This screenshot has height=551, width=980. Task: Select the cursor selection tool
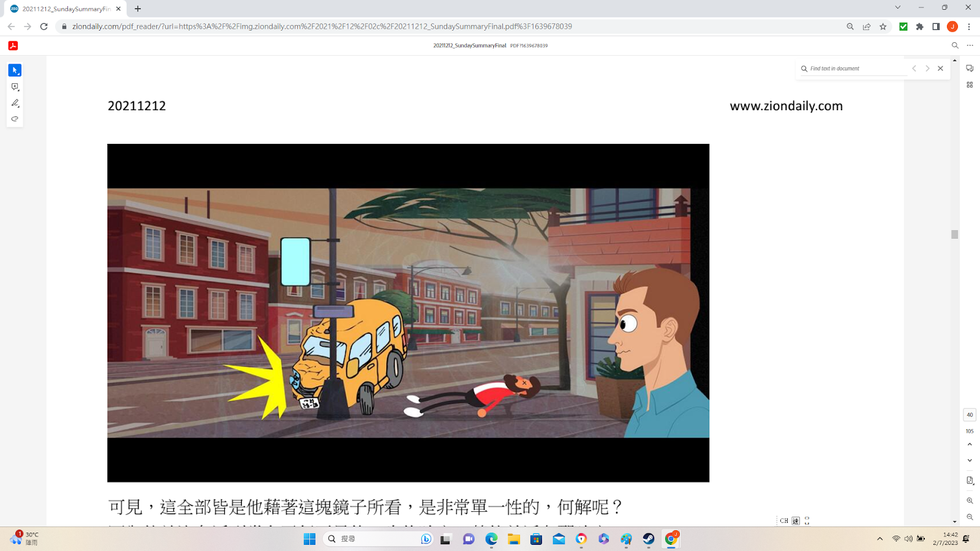tap(15, 70)
